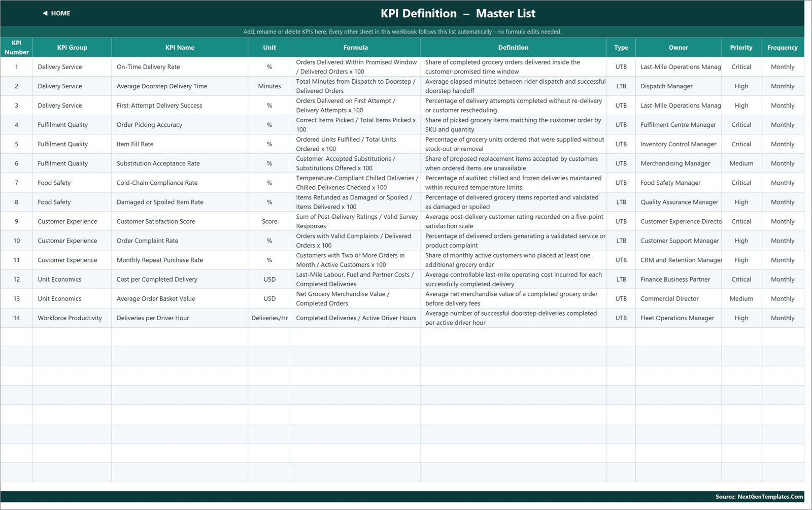The width and height of the screenshot is (812, 510).
Task: Select the Fulfilment Centre Manager cell
Action: (x=678, y=125)
